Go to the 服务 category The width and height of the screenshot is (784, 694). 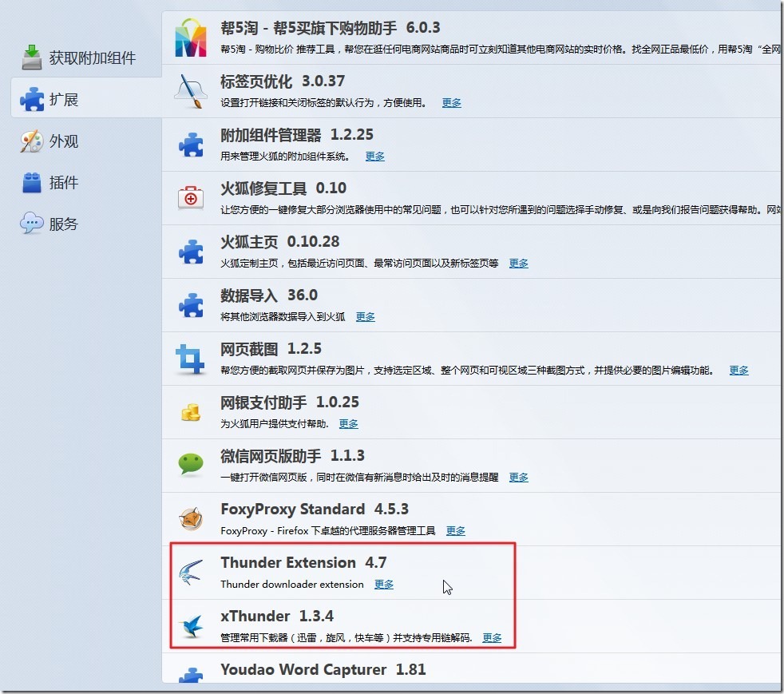point(86,224)
